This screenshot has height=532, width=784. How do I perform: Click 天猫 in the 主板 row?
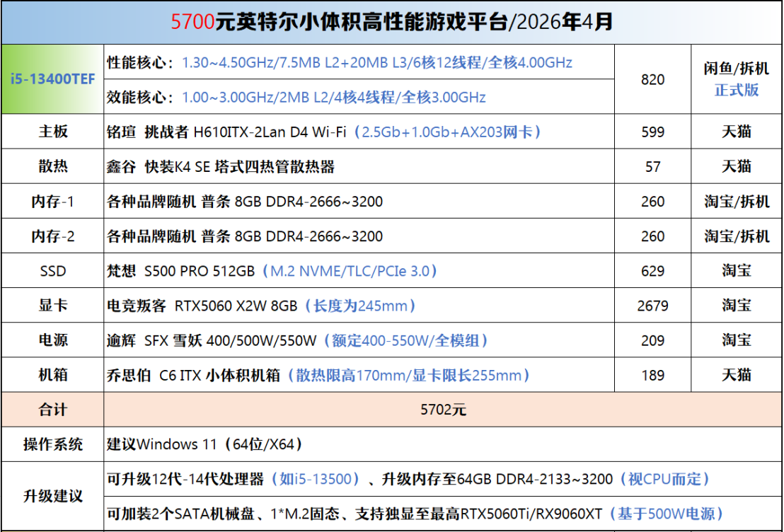point(736,132)
